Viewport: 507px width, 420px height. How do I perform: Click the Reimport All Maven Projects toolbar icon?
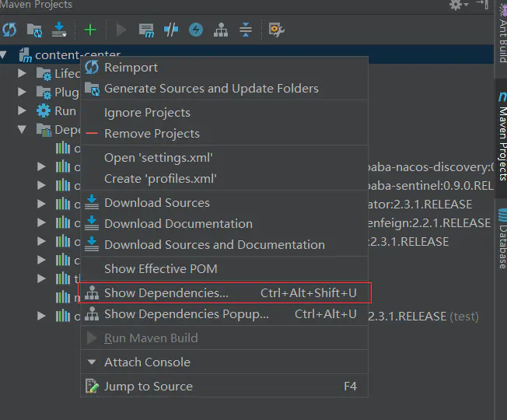[x=9, y=30]
